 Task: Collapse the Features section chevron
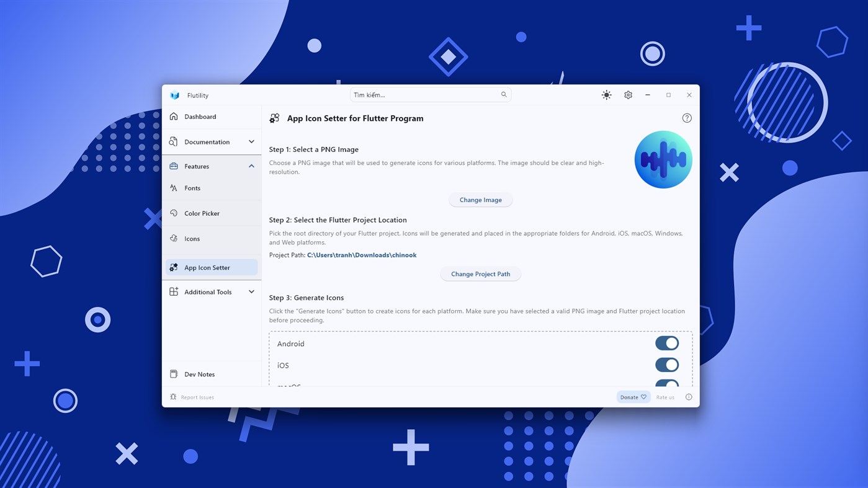click(x=251, y=166)
